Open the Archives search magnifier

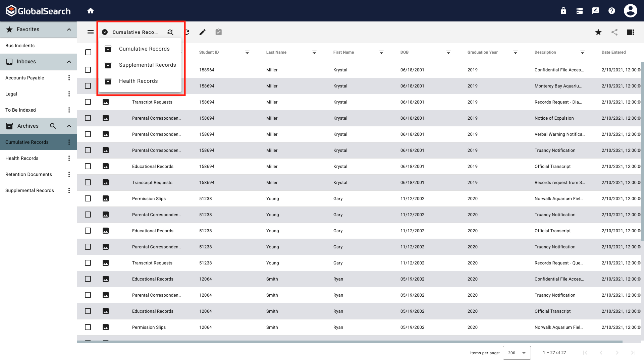(53, 126)
